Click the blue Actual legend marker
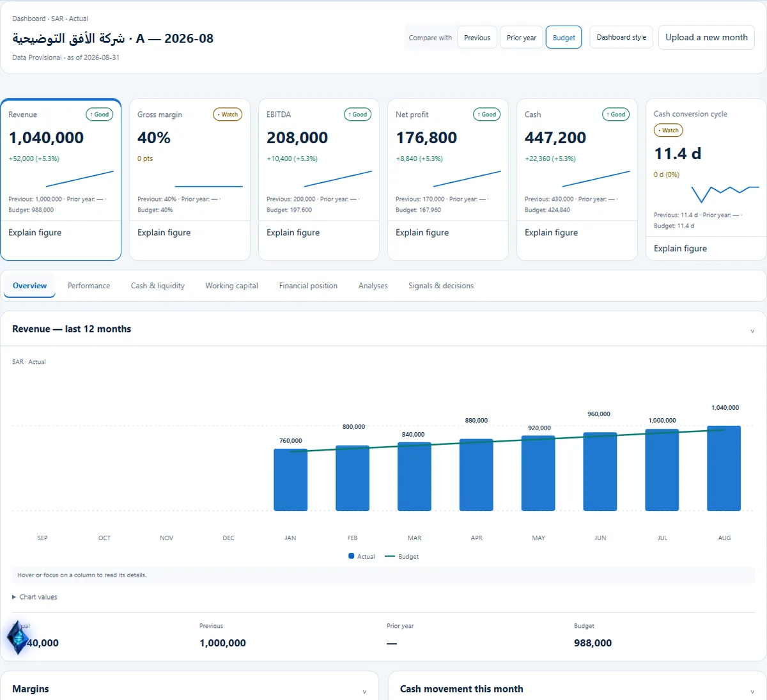767x700 pixels. (x=352, y=556)
